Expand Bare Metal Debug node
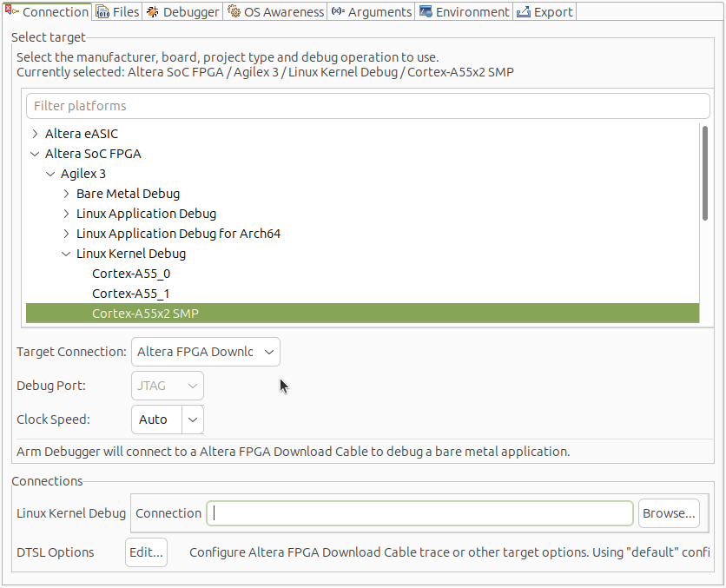The width and height of the screenshot is (726, 588). [x=66, y=194]
